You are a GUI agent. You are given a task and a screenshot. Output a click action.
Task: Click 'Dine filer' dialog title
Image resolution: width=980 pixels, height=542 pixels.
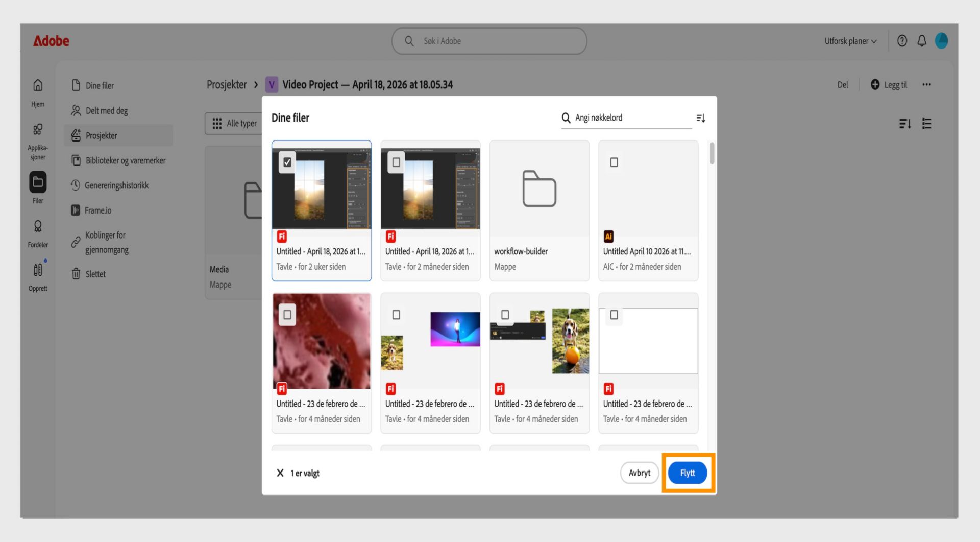(290, 118)
